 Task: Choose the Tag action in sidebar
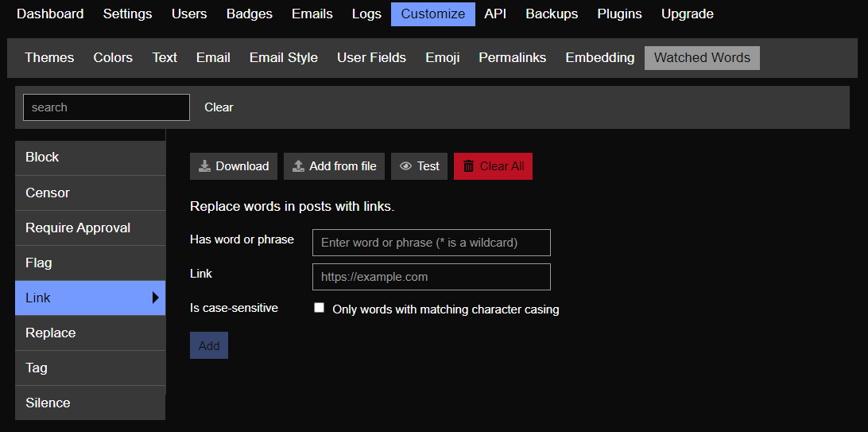pos(91,368)
